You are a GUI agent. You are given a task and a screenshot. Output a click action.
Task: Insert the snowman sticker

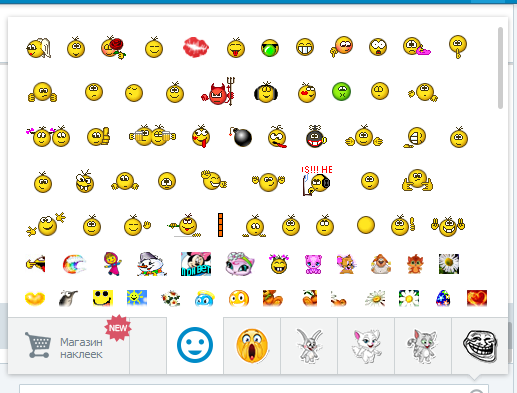pyautogui.click(x=152, y=264)
